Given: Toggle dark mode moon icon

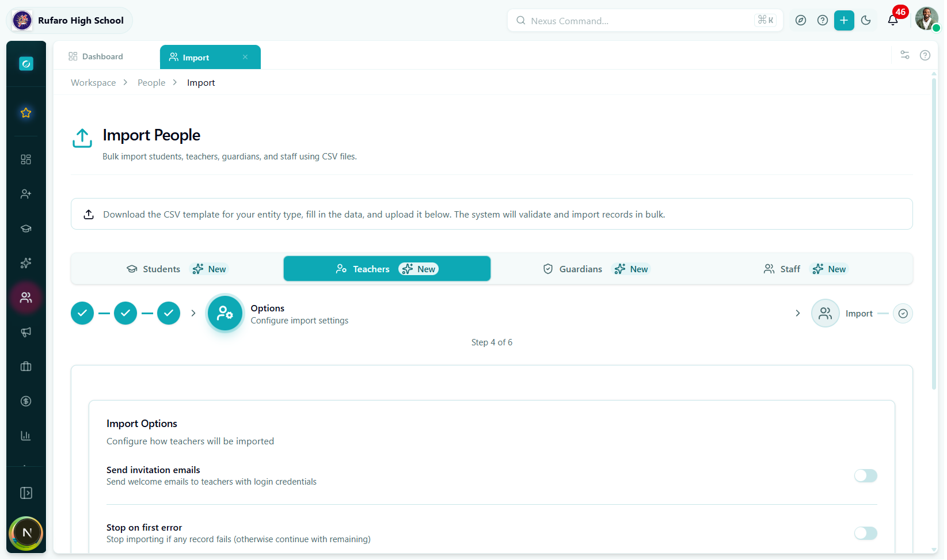Looking at the screenshot, I should tap(866, 21).
